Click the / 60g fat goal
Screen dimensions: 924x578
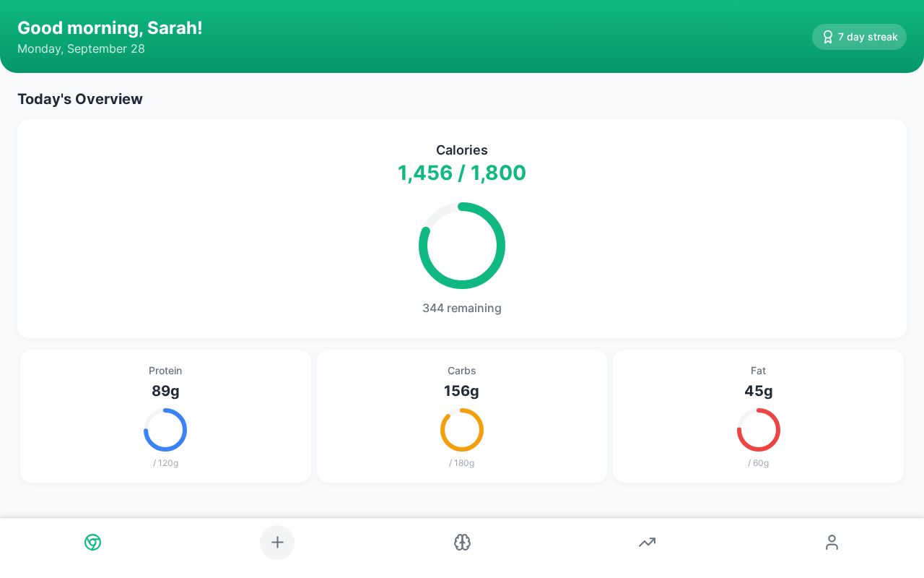[758, 463]
